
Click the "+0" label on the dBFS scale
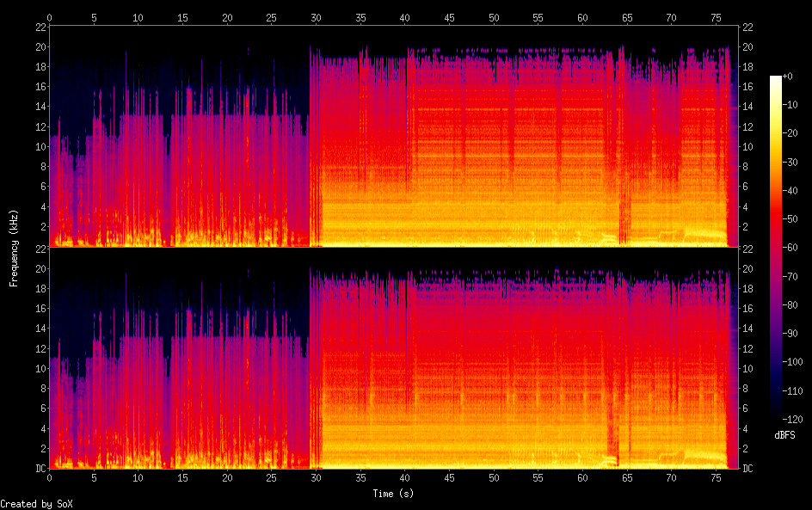(787, 76)
